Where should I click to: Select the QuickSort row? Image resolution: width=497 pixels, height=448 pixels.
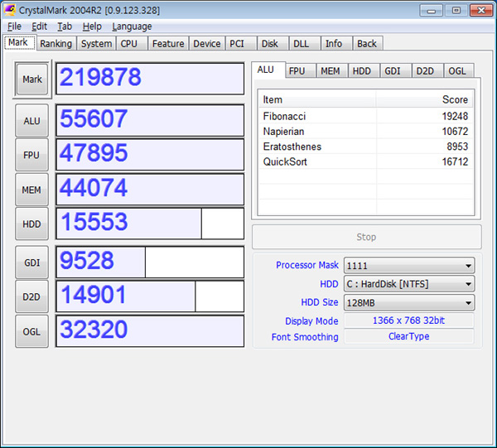click(x=366, y=162)
